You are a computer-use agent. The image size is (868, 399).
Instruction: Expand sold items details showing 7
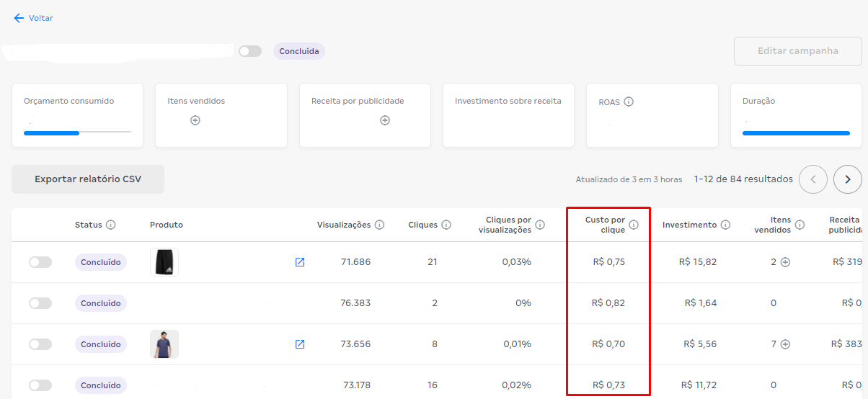(x=785, y=344)
